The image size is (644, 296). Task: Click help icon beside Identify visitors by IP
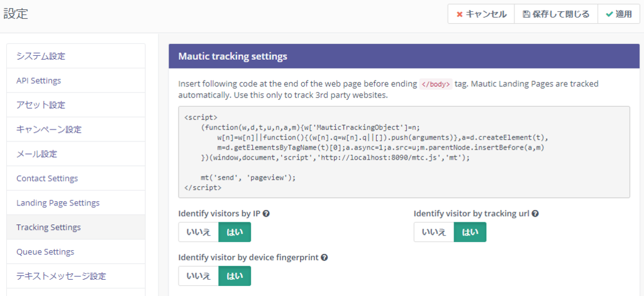[x=266, y=214]
